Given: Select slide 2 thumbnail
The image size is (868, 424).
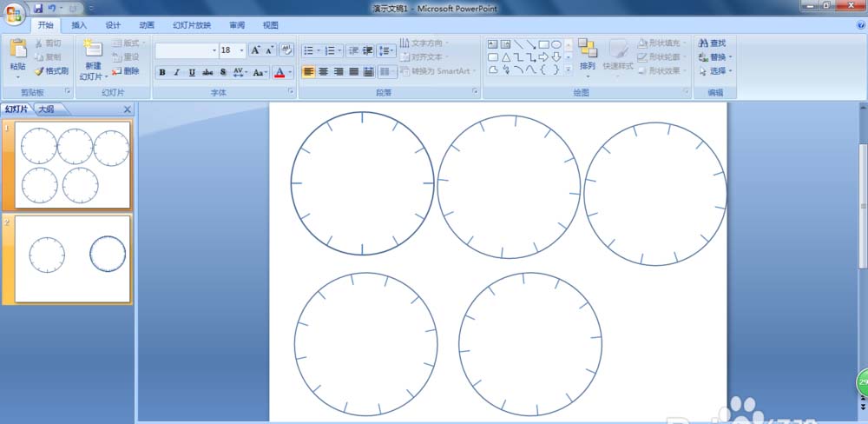Looking at the screenshot, I should tap(73, 259).
